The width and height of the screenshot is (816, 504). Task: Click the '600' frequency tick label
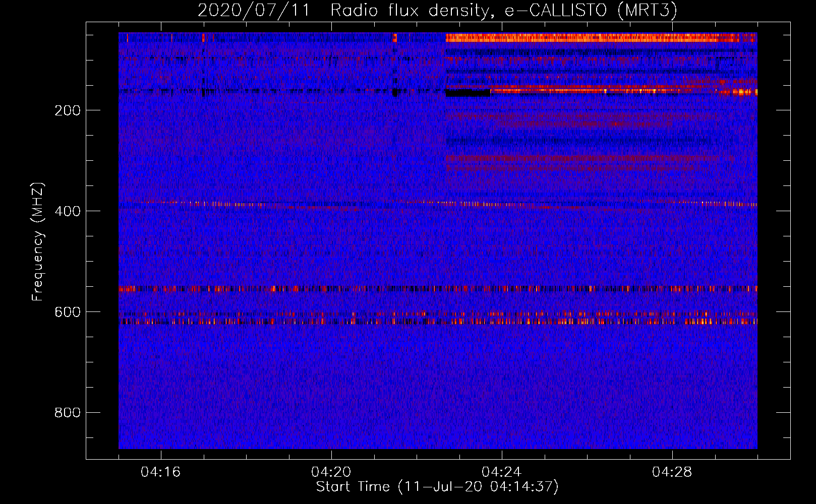[x=68, y=312]
